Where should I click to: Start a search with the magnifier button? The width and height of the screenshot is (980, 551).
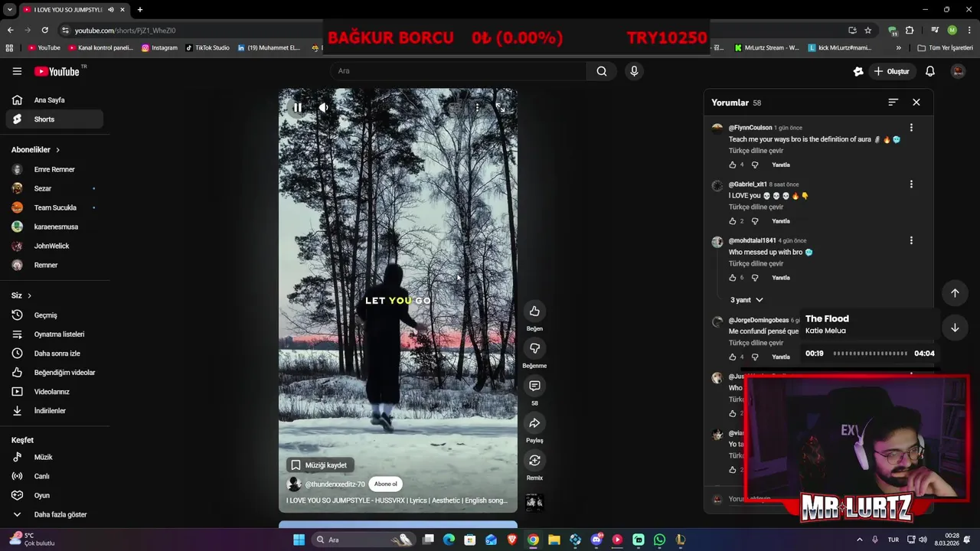(x=602, y=71)
